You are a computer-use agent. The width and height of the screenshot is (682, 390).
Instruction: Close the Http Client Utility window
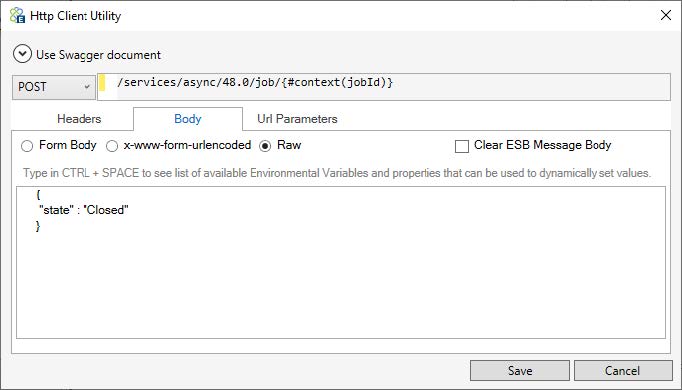(x=665, y=15)
